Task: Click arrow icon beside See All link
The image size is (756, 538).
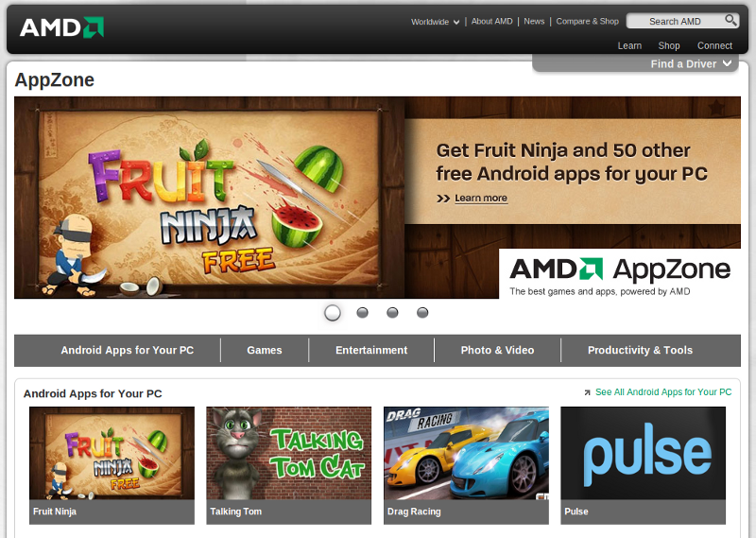Action: pyautogui.click(x=587, y=392)
